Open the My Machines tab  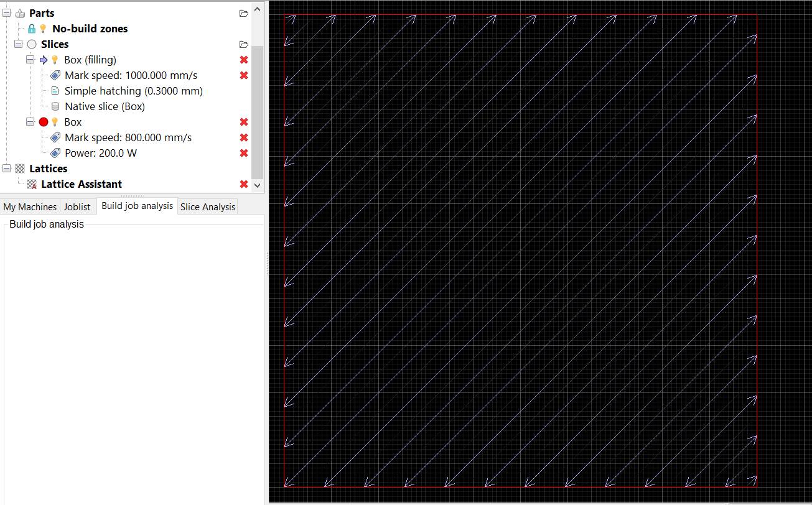tap(30, 206)
